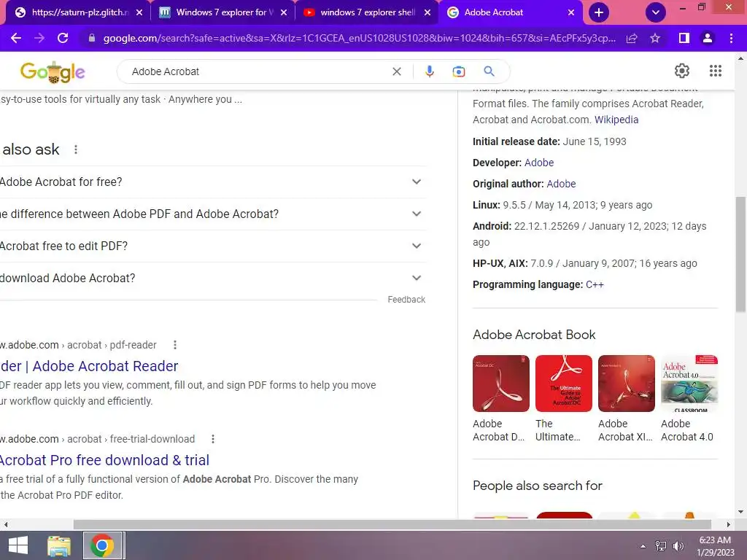Close the YouTube explorer shell tab
Viewport: 747px width, 560px height.
point(427,12)
